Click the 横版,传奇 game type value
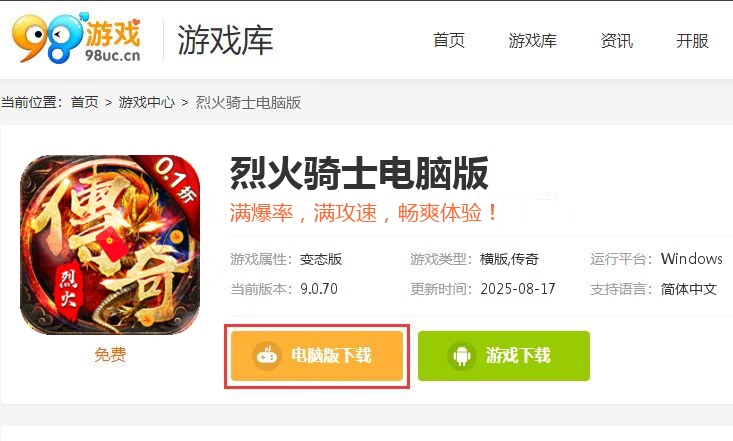The width and height of the screenshot is (733, 441). coord(509,259)
